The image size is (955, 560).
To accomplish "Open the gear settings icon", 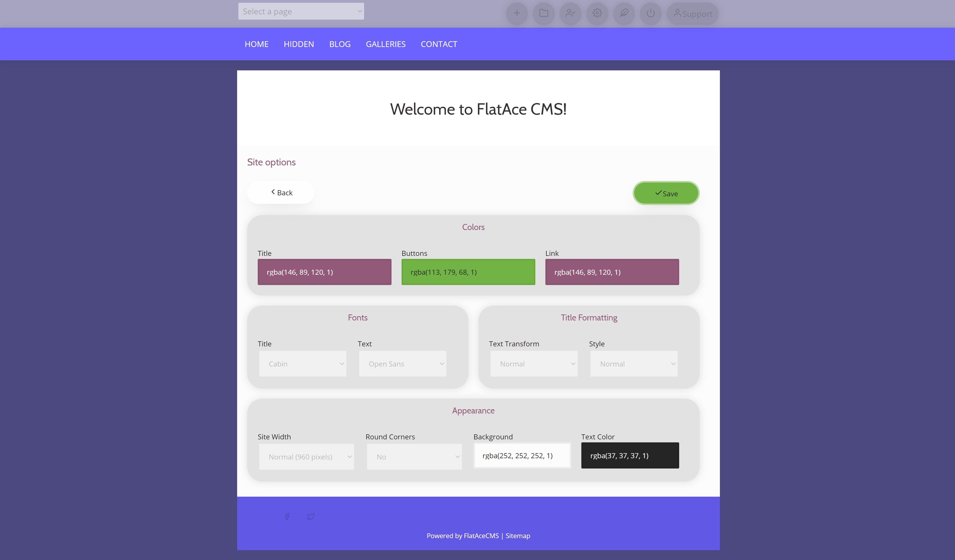I will pyautogui.click(x=597, y=14).
